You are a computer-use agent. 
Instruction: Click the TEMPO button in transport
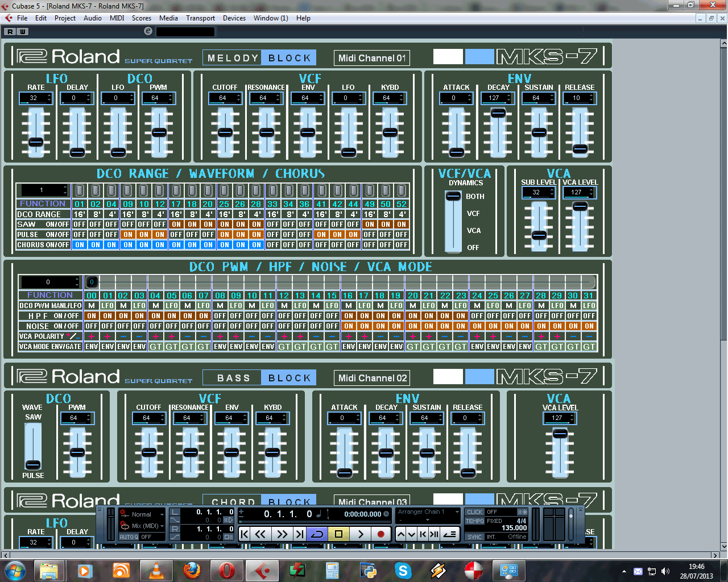pos(474,521)
